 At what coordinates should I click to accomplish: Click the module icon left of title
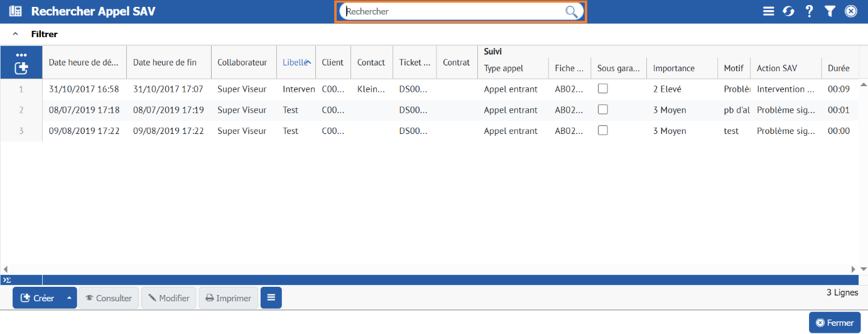point(15,11)
